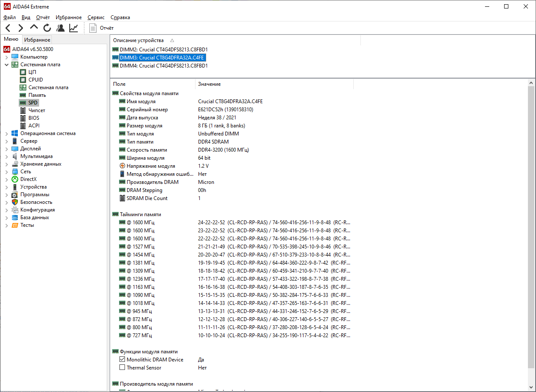Click the Дисплей icon
The height and width of the screenshot is (392, 536).
pos(15,149)
